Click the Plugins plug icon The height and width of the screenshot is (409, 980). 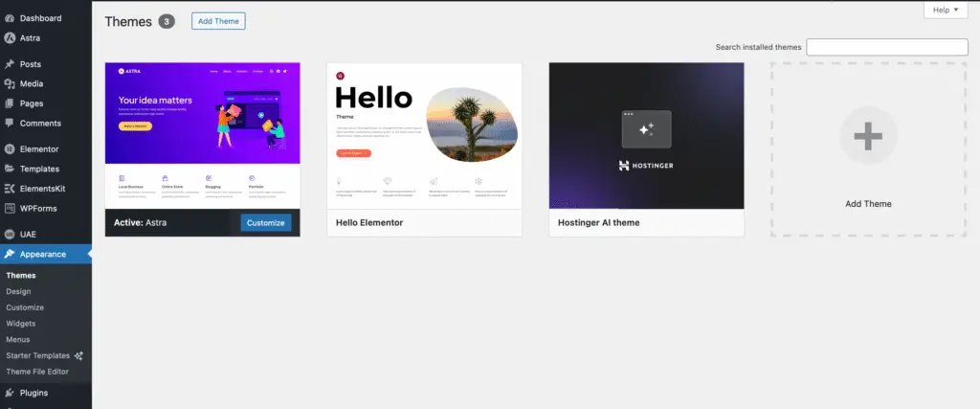10,393
